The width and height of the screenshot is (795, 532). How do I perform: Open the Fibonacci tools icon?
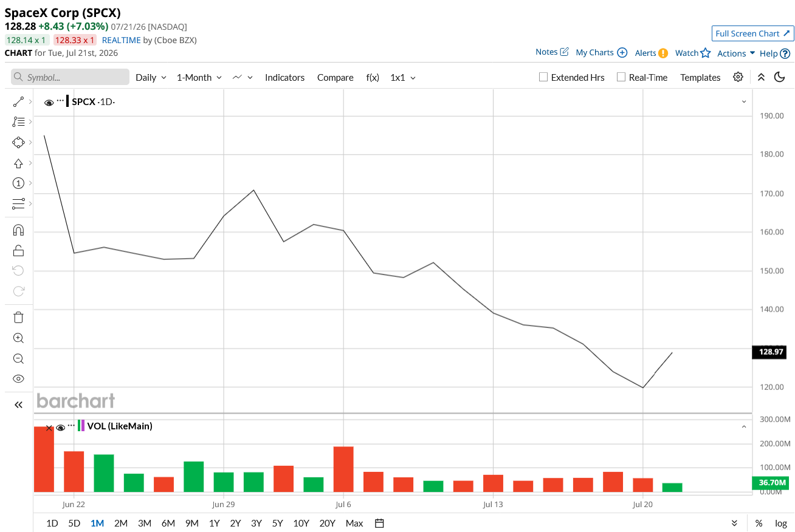tap(18, 122)
